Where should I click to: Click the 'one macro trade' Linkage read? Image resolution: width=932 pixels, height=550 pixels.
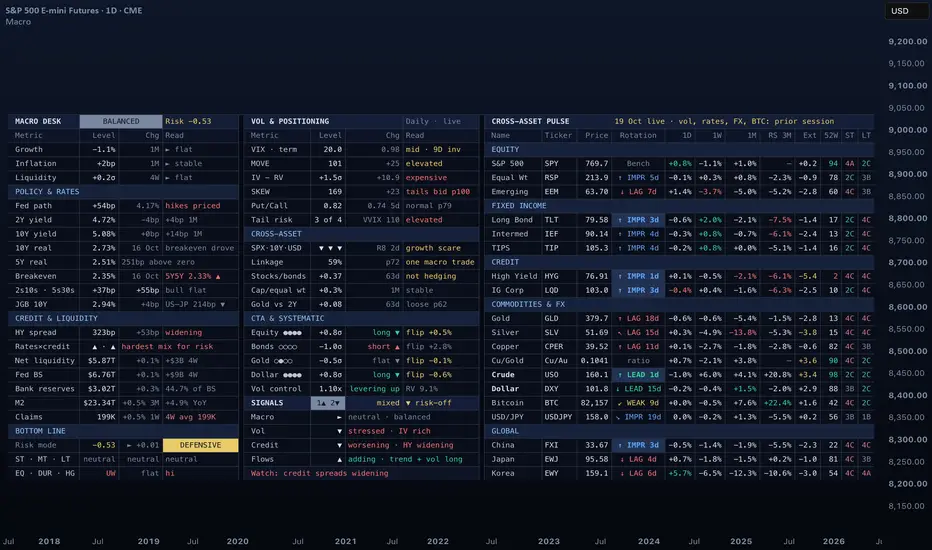pos(440,262)
